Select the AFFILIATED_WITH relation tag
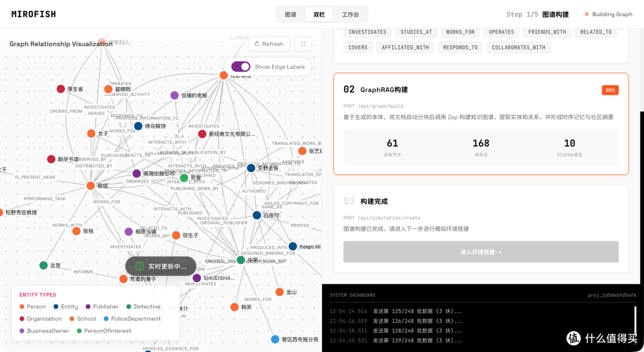Screen dimensions: 644x352 pyautogui.click(x=405, y=48)
